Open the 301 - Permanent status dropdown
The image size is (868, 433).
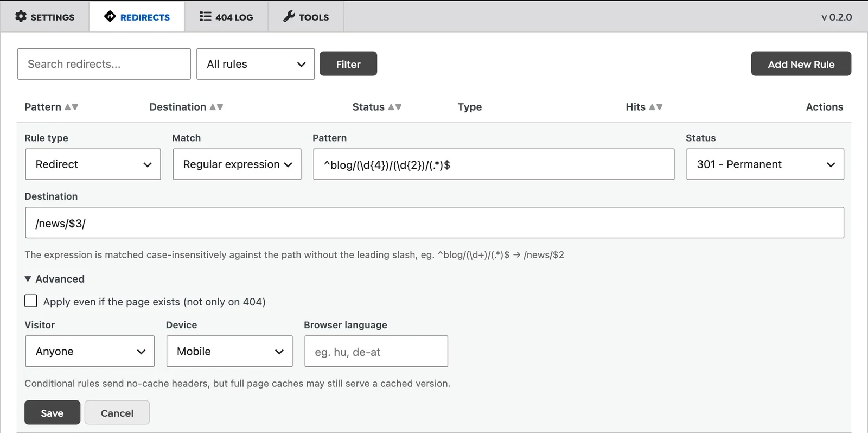765,164
